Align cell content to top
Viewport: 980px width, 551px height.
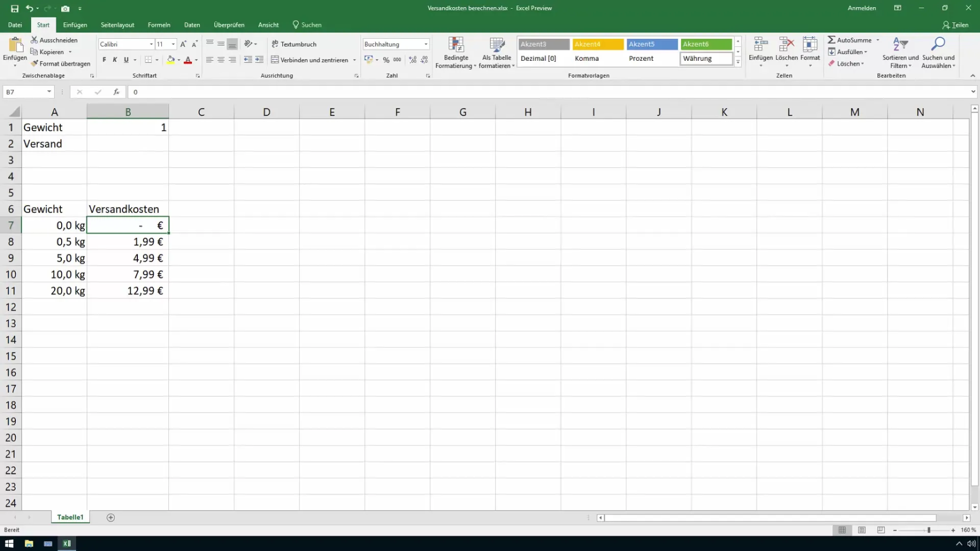[x=210, y=44]
